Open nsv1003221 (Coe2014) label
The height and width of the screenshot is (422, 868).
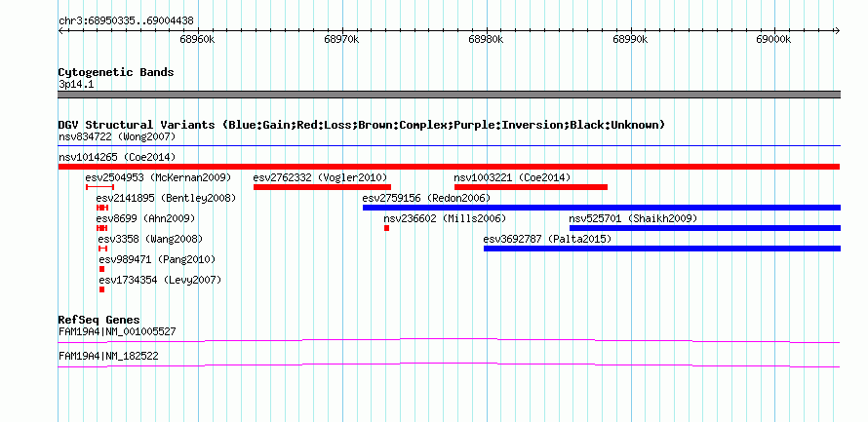point(512,177)
